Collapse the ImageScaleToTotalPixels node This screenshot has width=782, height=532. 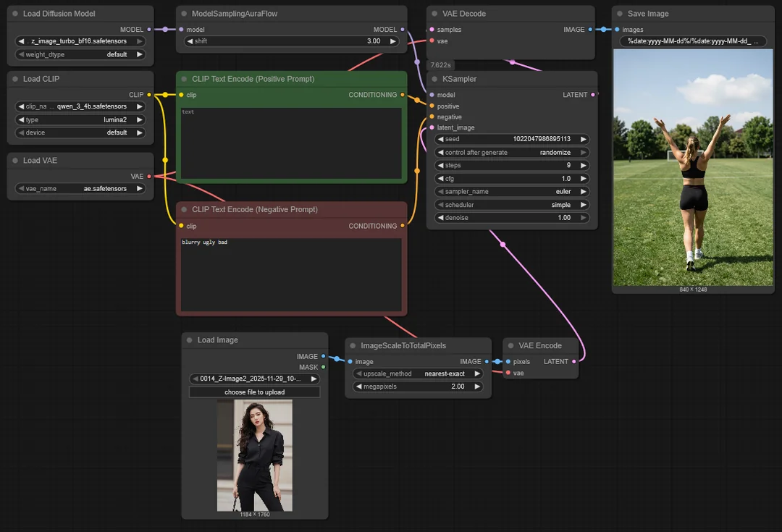tap(353, 345)
